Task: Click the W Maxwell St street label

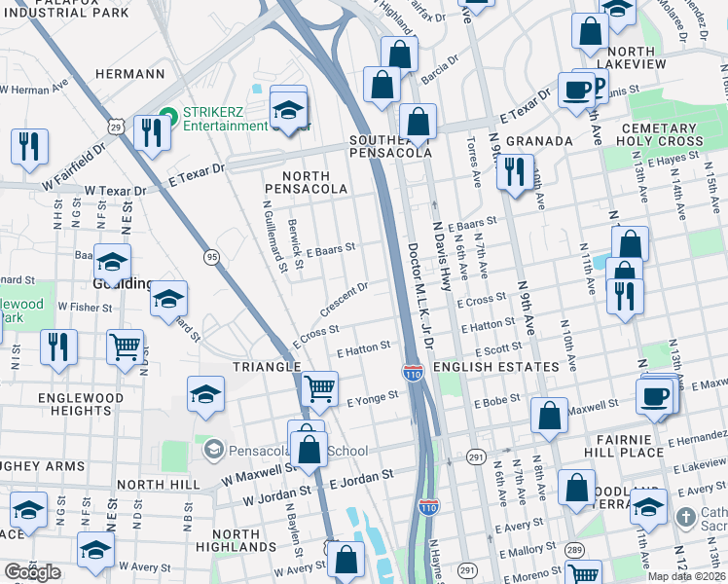Action: 260,474
